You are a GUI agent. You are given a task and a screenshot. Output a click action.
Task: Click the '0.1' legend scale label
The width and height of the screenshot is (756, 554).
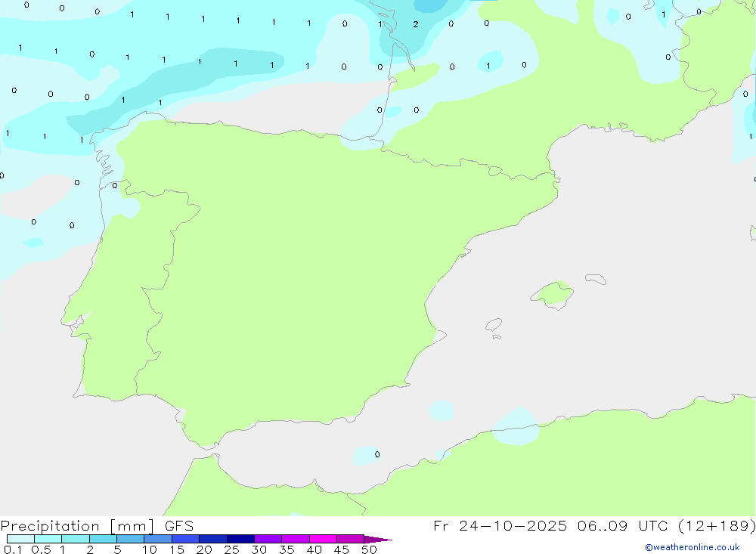point(13,549)
